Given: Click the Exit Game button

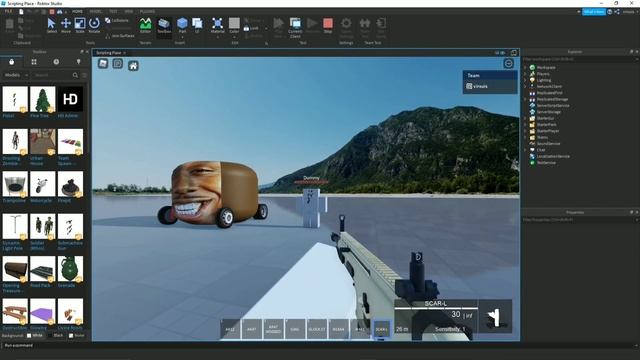Looking at the screenshot, I should (381, 27).
